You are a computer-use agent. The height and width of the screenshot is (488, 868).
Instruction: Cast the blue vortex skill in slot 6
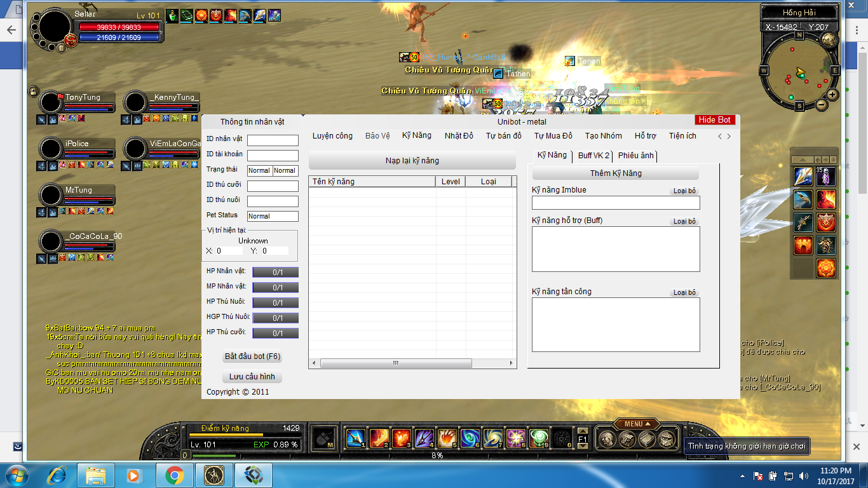click(x=470, y=438)
